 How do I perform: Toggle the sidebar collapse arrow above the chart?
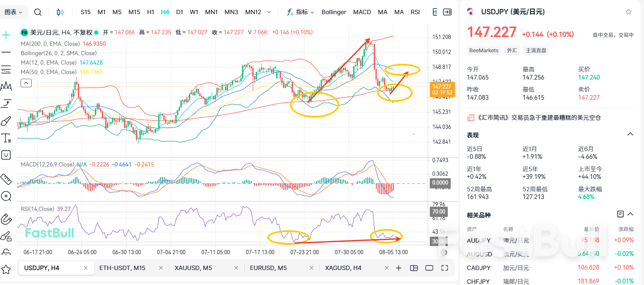[26, 83]
